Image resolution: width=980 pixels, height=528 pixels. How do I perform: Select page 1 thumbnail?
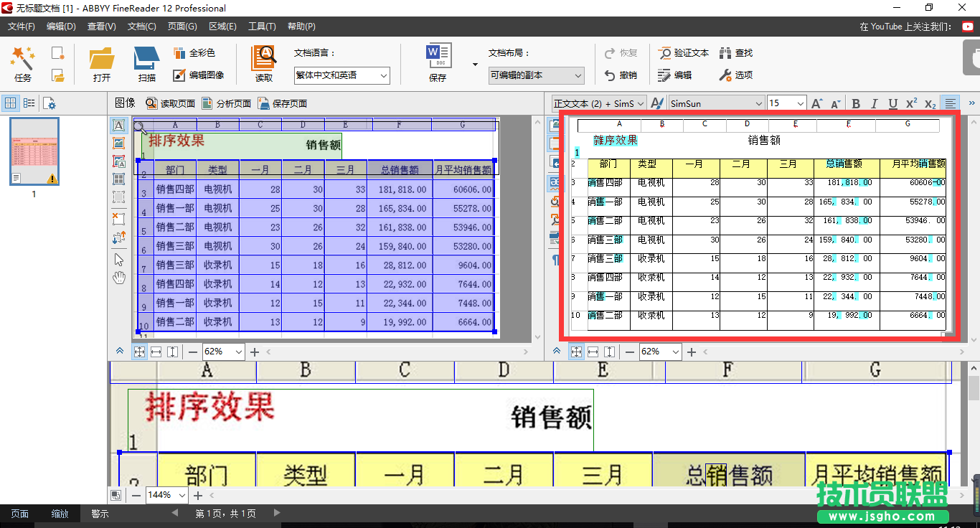pyautogui.click(x=34, y=152)
